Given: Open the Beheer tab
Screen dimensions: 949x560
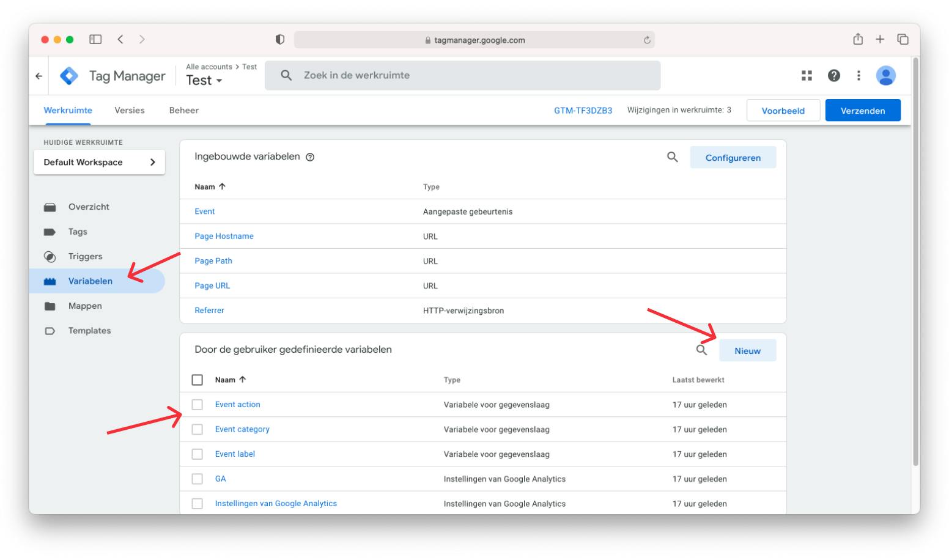Looking at the screenshot, I should [x=183, y=110].
